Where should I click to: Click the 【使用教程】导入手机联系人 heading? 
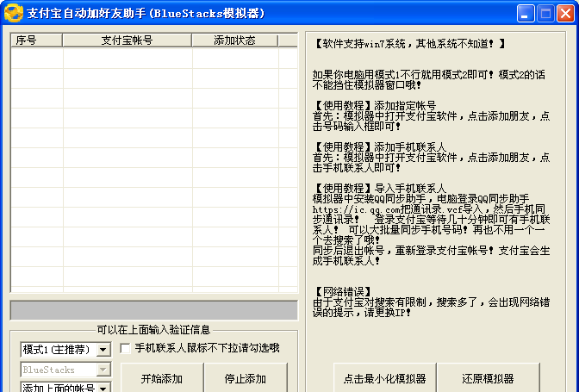[380, 189]
